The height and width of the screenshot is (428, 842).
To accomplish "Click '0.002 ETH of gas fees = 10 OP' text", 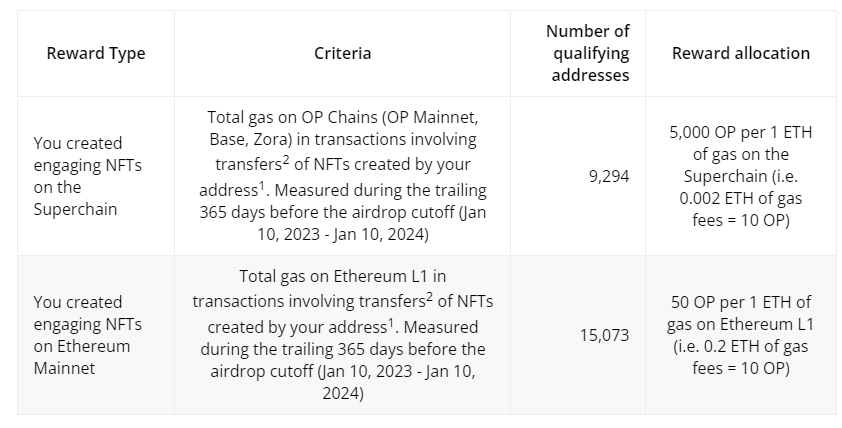I will [741, 209].
